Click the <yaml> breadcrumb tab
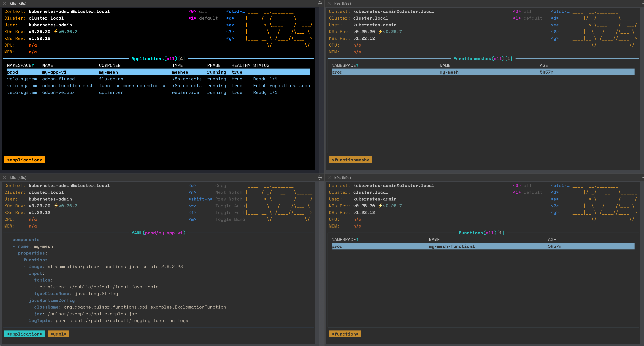 tap(58, 334)
